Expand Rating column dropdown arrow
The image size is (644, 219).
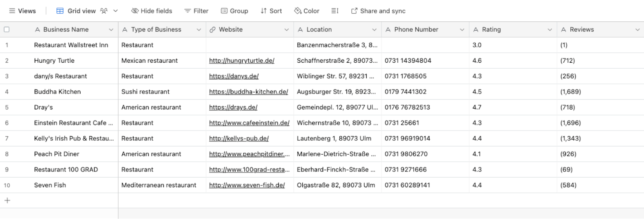[x=550, y=30]
